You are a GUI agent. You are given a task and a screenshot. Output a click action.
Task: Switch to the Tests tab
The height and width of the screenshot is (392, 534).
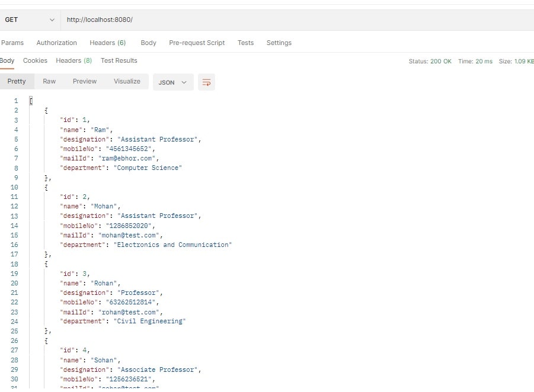pyautogui.click(x=245, y=43)
